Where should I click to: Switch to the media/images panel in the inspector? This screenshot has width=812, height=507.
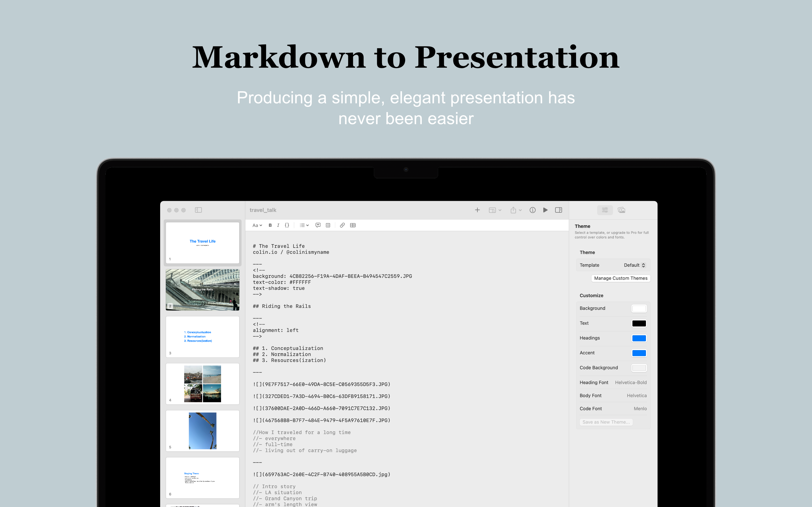(622, 210)
